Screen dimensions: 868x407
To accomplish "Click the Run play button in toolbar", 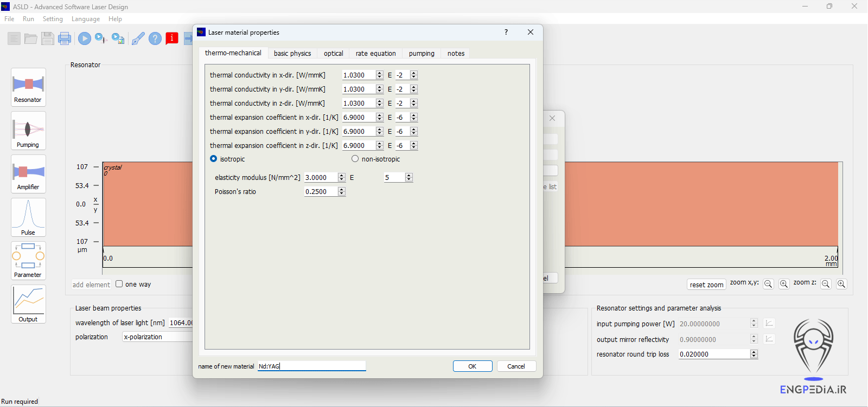I will 84,38.
